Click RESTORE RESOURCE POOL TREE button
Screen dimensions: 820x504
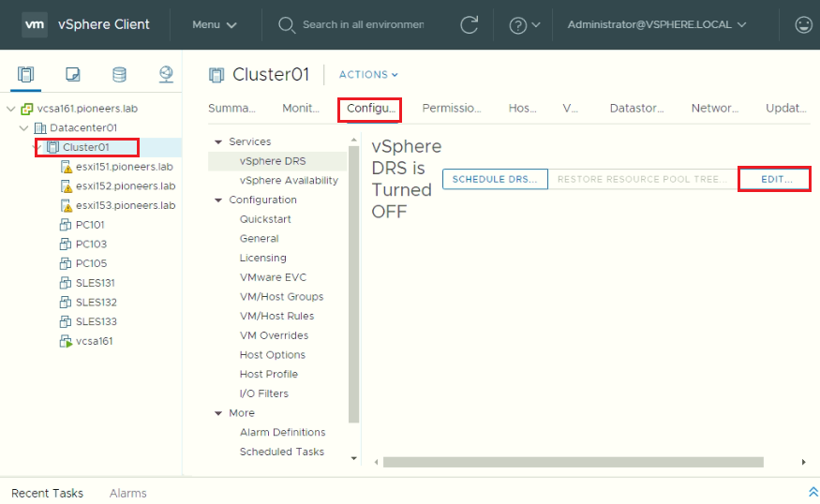(643, 179)
